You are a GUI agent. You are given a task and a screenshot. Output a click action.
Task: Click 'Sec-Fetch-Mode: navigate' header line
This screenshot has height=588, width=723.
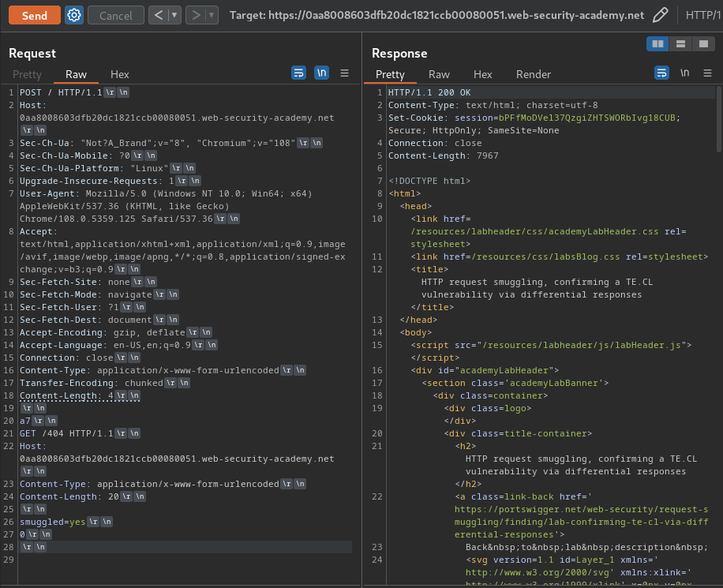point(86,294)
